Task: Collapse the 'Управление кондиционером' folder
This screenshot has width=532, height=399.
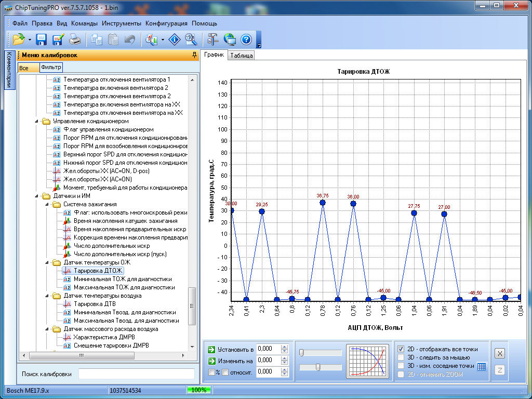Action: click(x=37, y=121)
